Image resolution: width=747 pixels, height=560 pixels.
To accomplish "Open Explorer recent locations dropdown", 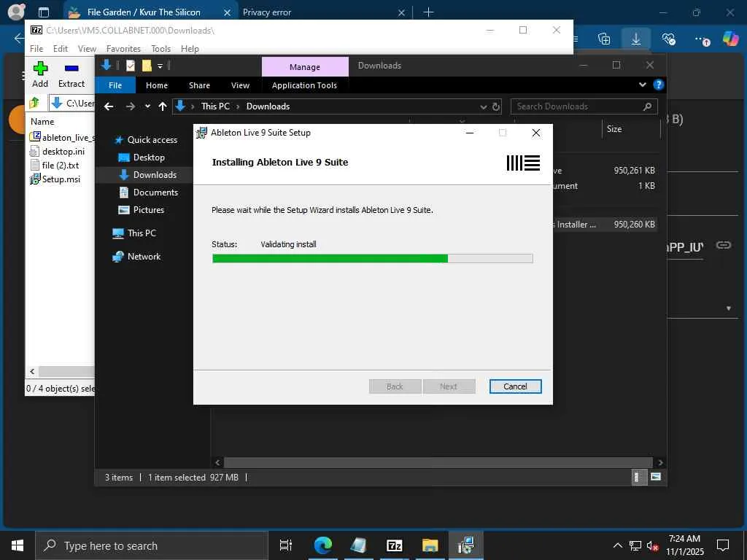I will [x=147, y=106].
